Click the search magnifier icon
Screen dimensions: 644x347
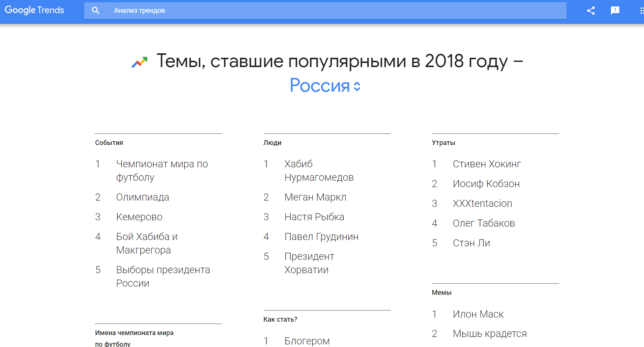click(96, 10)
